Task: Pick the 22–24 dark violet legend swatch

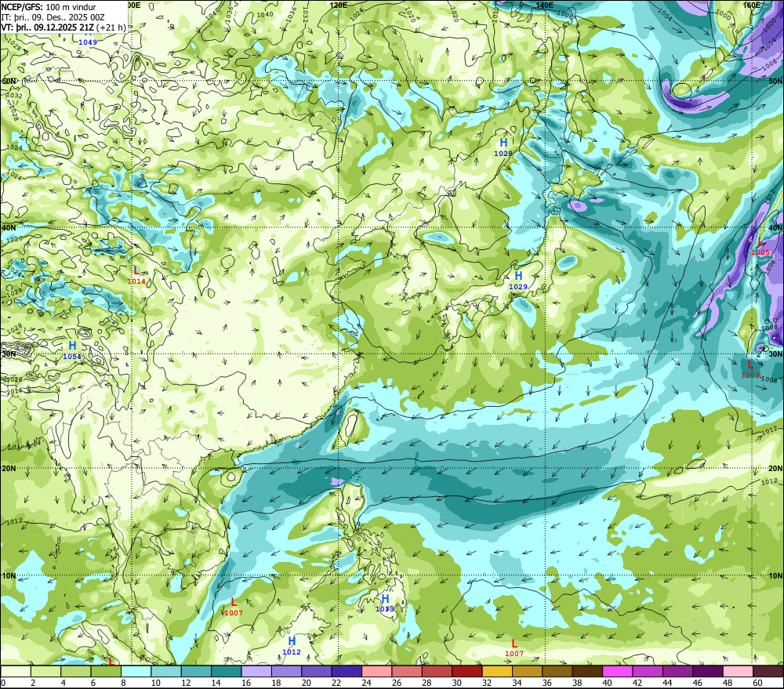Action: [x=347, y=671]
